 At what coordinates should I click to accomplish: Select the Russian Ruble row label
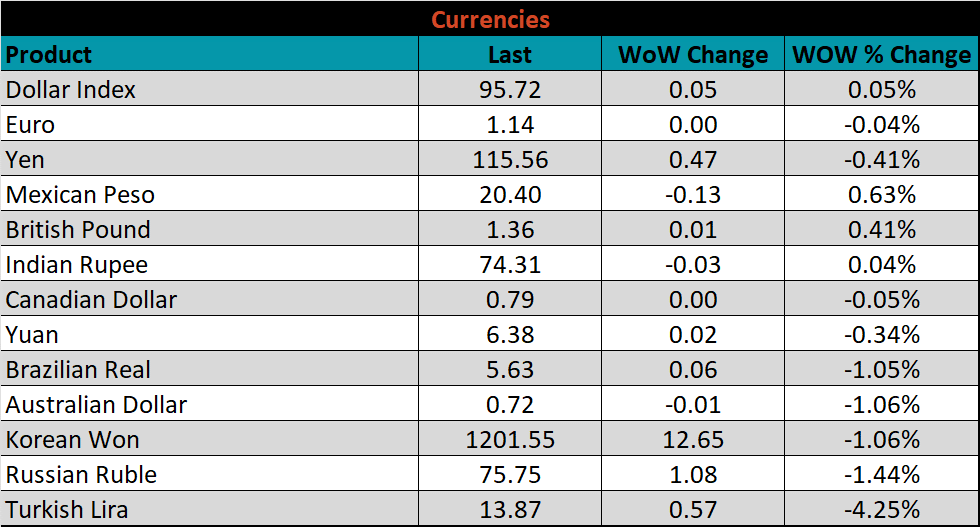(x=82, y=475)
